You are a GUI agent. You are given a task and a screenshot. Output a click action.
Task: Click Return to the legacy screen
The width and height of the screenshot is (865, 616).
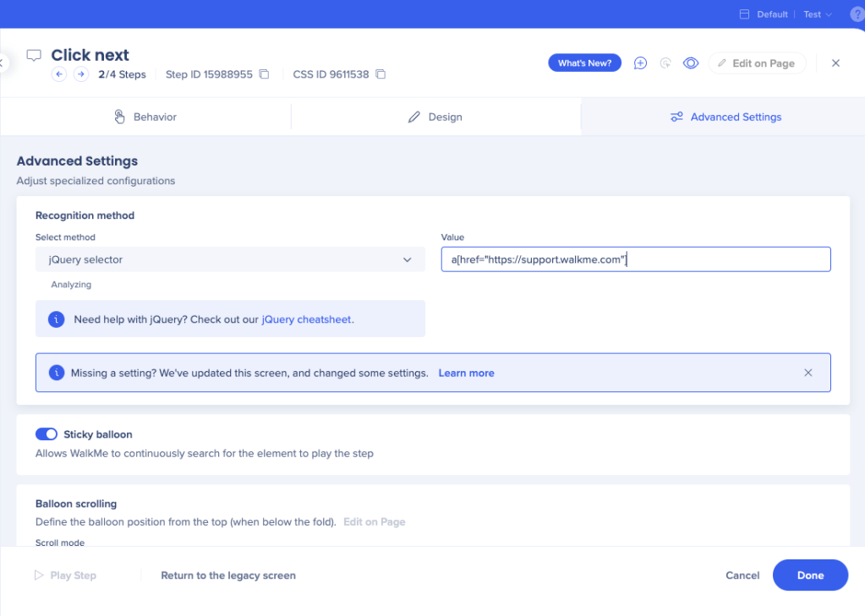point(228,575)
